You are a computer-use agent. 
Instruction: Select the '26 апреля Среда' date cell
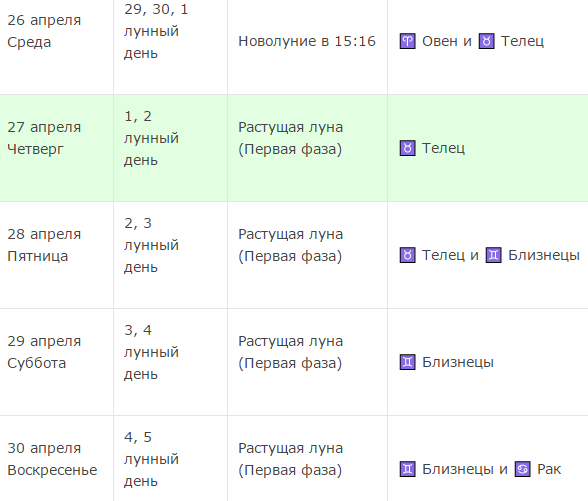(57, 42)
